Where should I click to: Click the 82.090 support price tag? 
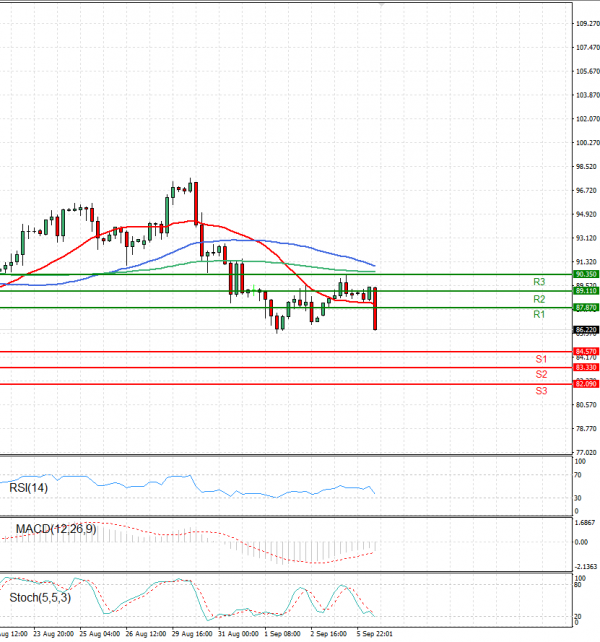(x=586, y=384)
